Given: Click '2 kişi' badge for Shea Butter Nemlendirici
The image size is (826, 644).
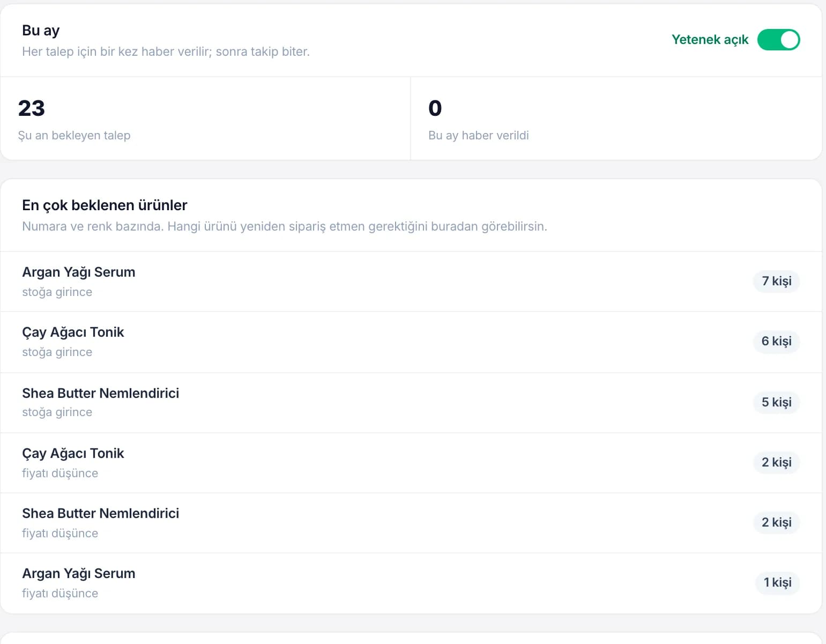Looking at the screenshot, I should point(776,522).
